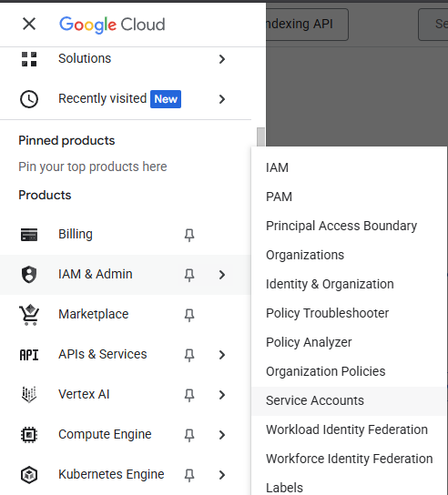Click the Vertex AI icon
The width and height of the screenshot is (448, 495).
[29, 395]
